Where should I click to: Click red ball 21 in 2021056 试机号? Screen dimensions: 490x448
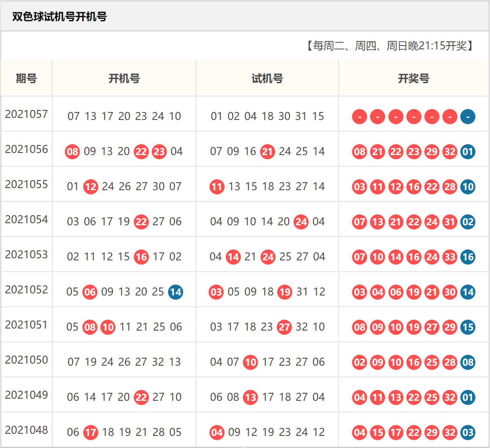268,152
